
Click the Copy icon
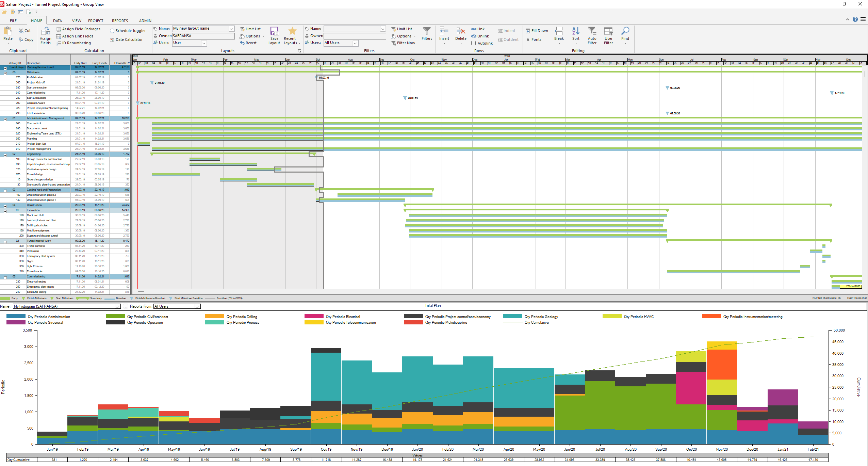point(21,39)
